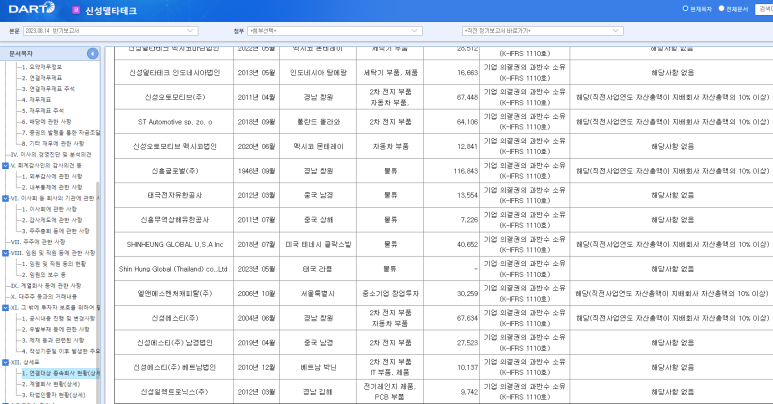Click location cell 폴란드 블라와

tap(318, 122)
